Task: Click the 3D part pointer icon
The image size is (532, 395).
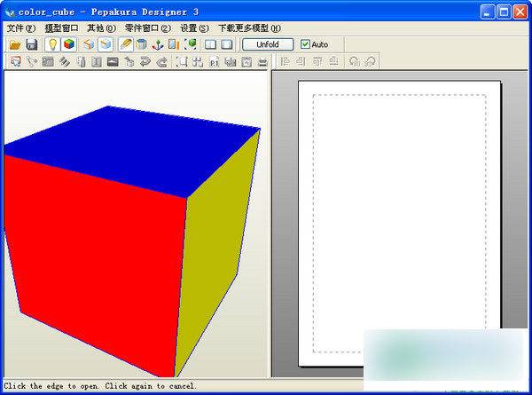Action: click(x=129, y=62)
